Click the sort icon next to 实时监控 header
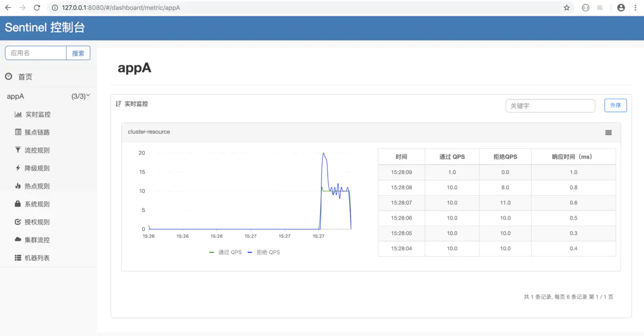This screenshot has height=336, width=644. tap(119, 103)
